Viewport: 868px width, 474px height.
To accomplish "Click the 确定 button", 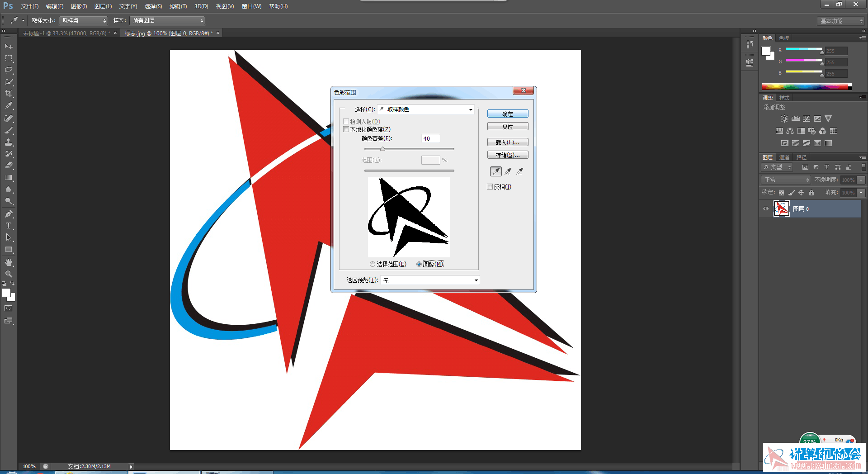I will [x=508, y=114].
